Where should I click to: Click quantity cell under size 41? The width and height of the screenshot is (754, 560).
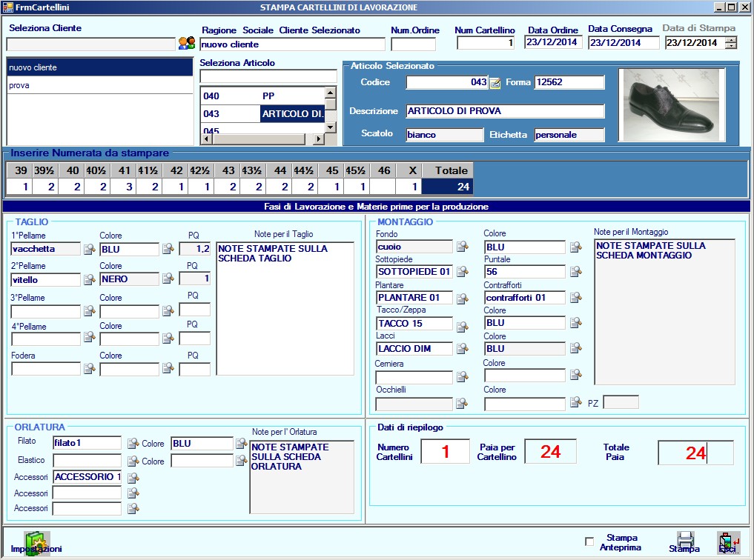(x=124, y=187)
